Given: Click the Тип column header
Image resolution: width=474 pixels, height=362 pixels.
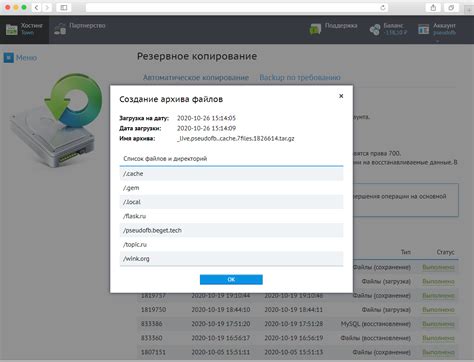Looking at the screenshot, I should coord(406,252).
